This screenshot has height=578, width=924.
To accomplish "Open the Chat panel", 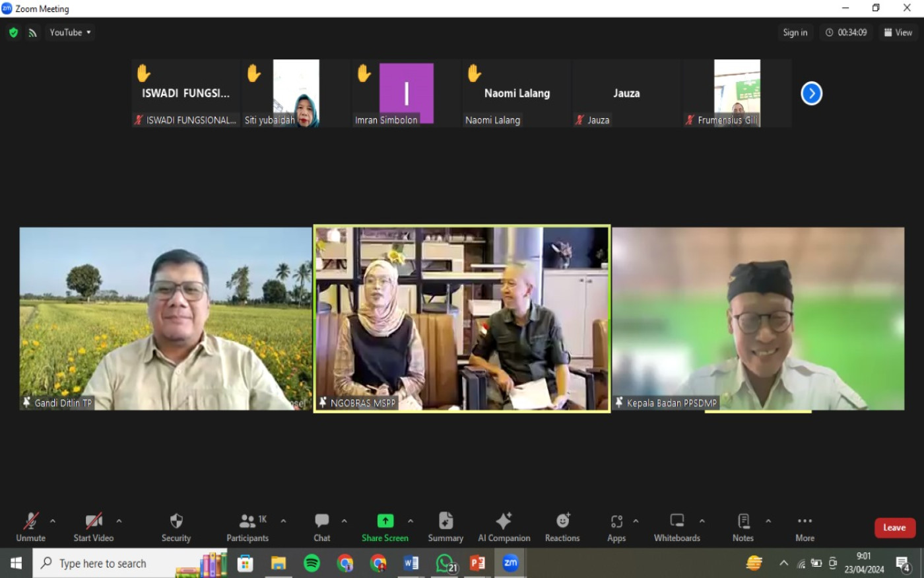I will pos(321,522).
